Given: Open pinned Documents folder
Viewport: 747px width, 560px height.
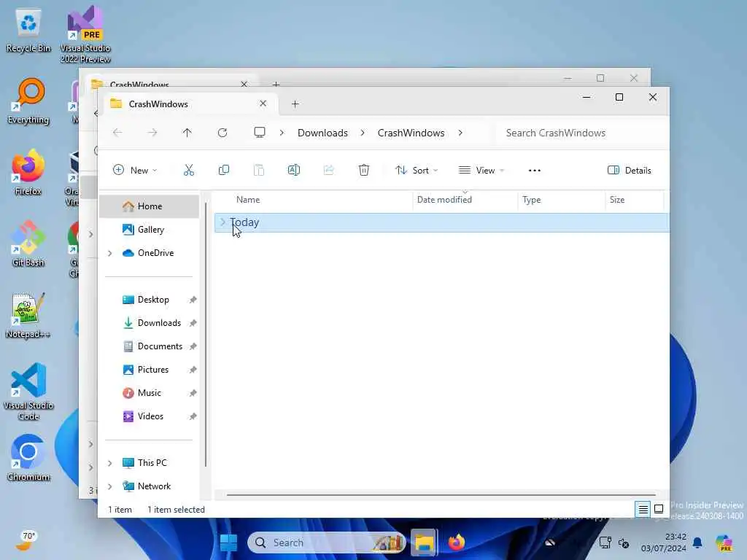Looking at the screenshot, I should point(150,346).
